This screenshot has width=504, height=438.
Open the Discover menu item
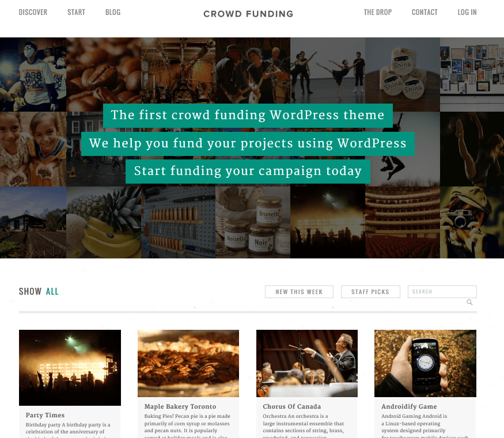click(33, 12)
